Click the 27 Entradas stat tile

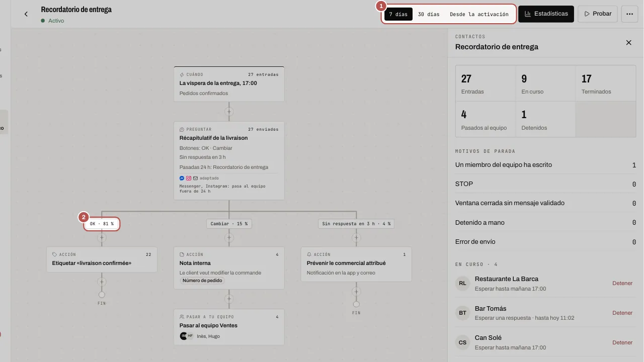coord(486,83)
